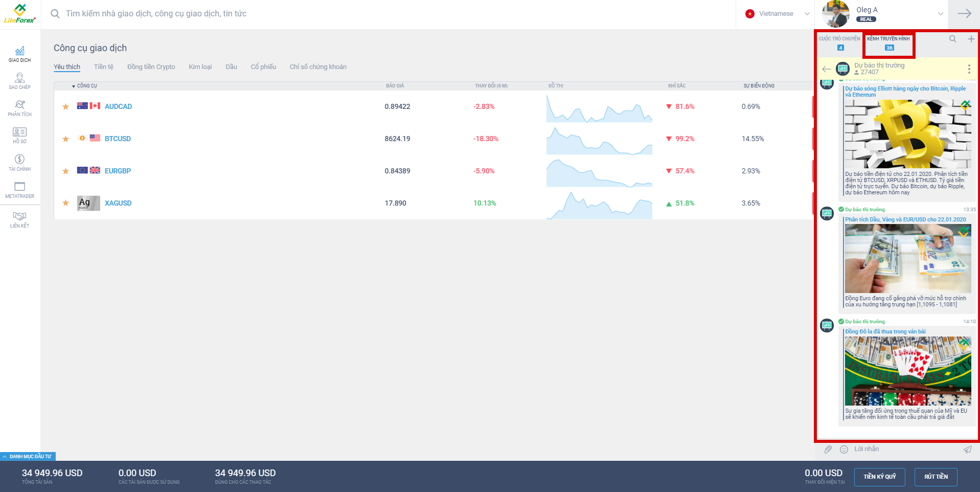980x492 pixels.
Task: Open the EURGBP instrument link
Action: [x=118, y=171]
